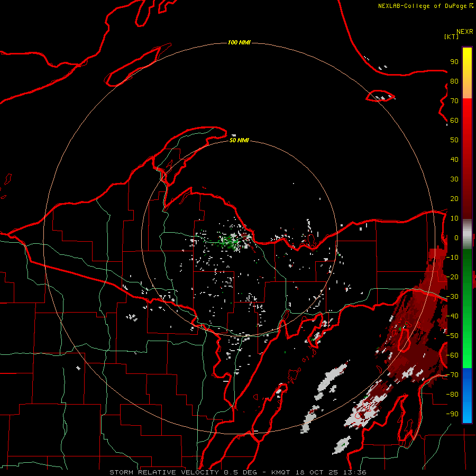Click the -10 value on the velocity scale
The height and width of the screenshot is (476, 476).
point(452,258)
